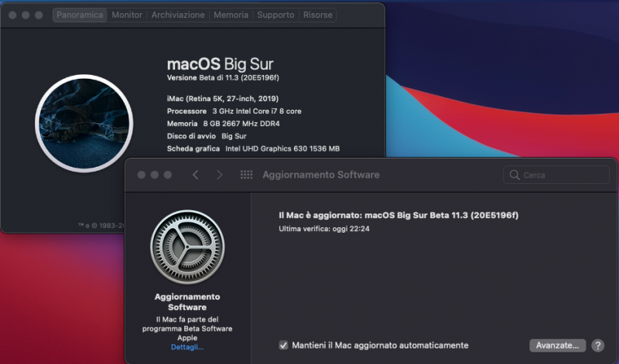Click the Scheda grafica 'Intel UHD Graphics 630' line

click(253, 148)
